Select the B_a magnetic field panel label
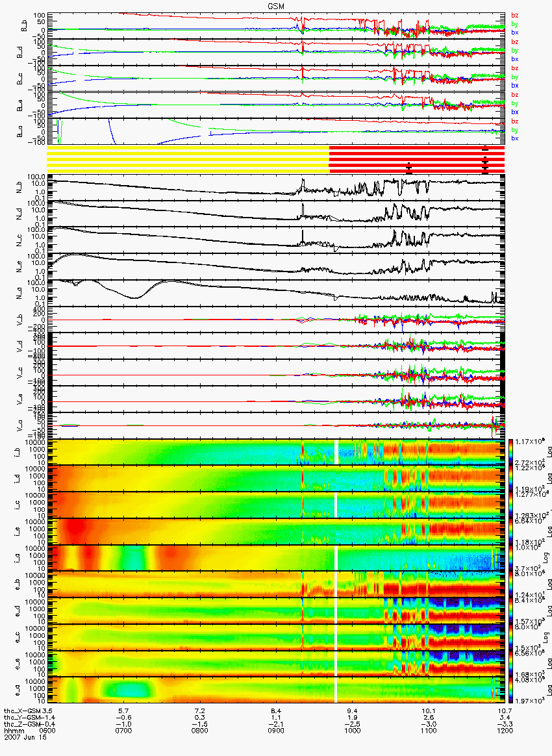552x756 pixels. pos(19,132)
